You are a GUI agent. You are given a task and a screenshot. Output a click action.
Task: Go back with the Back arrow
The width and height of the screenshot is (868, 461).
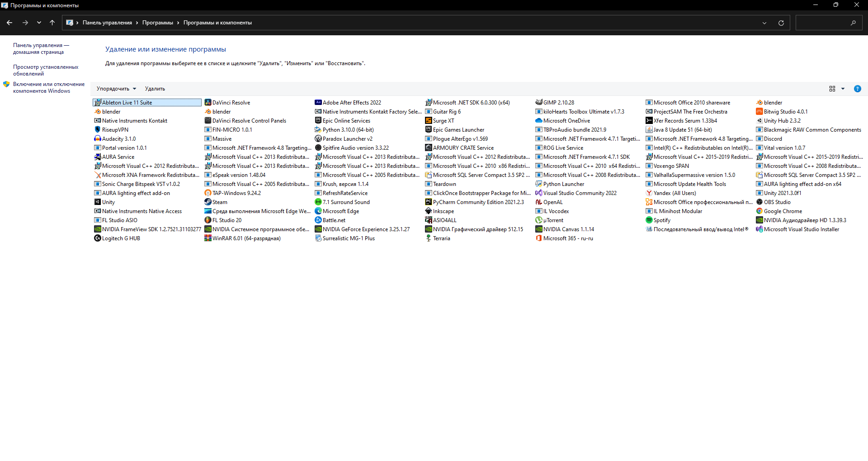[9, 23]
